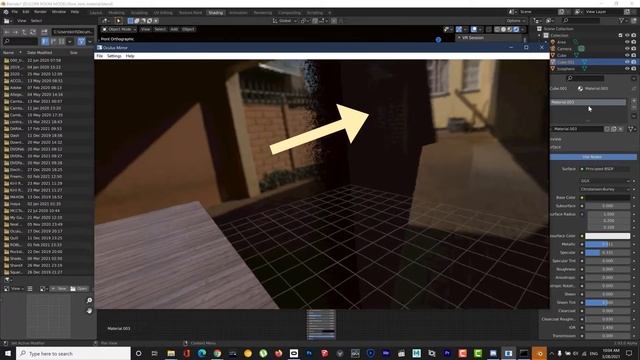Open file browser filter settings dropdown
Image resolution: width=640 pixels, height=360 pixels.
(90, 41)
